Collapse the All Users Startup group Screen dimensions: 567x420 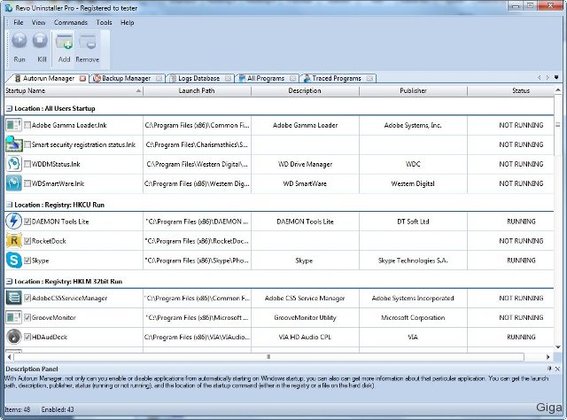(9, 109)
